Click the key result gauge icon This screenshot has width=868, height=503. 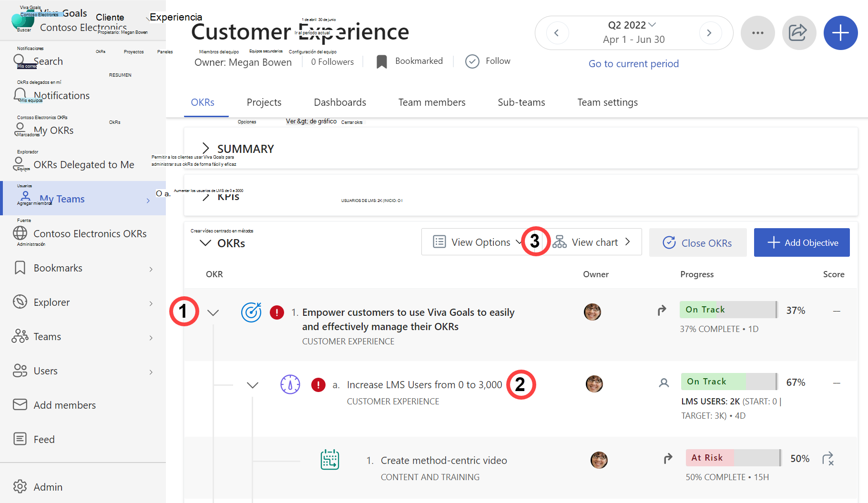click(290, 384)
